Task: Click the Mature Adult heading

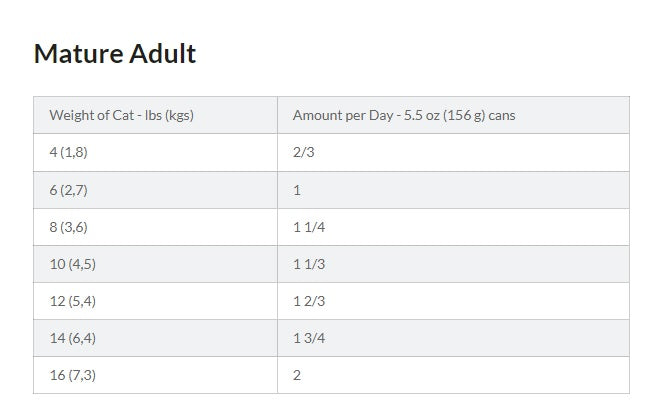Action: pos(115,54)
